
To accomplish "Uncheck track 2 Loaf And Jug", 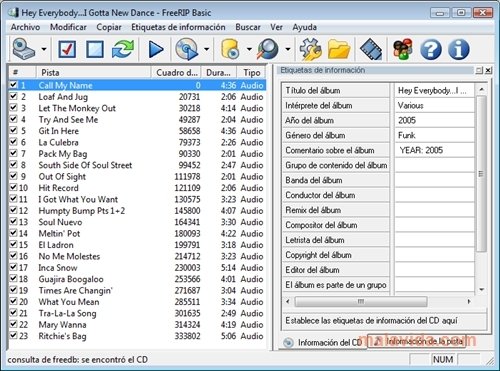I will 13,96.
